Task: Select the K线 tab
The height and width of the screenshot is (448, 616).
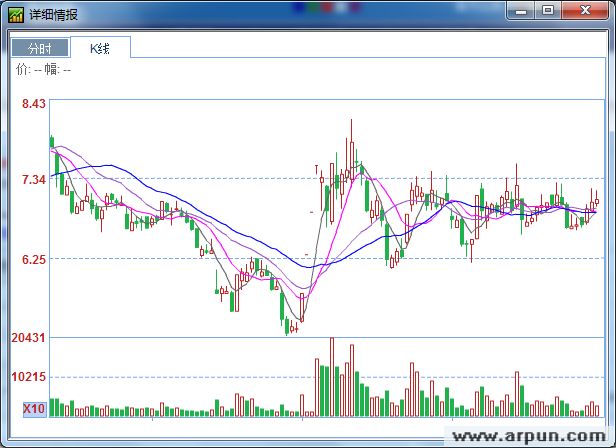Action: click(x=101, y=47)
